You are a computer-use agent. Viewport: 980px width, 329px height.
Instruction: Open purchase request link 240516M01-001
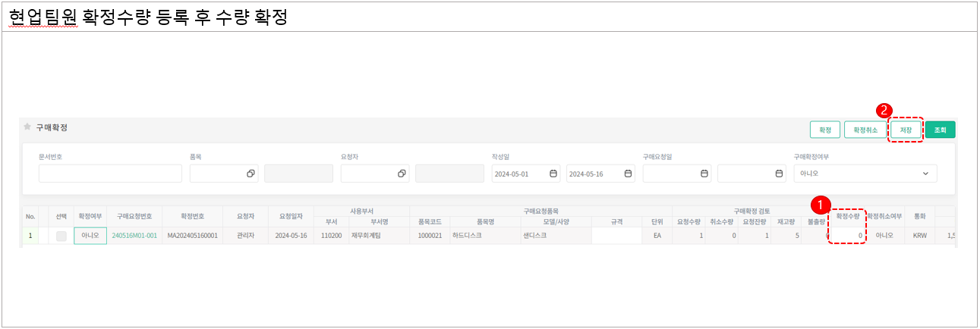[134, 236]
